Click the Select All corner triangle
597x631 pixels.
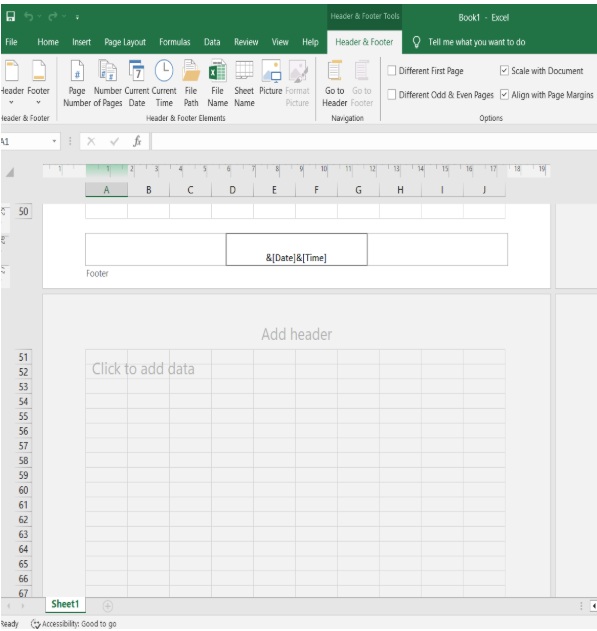(x=10, y=173)
